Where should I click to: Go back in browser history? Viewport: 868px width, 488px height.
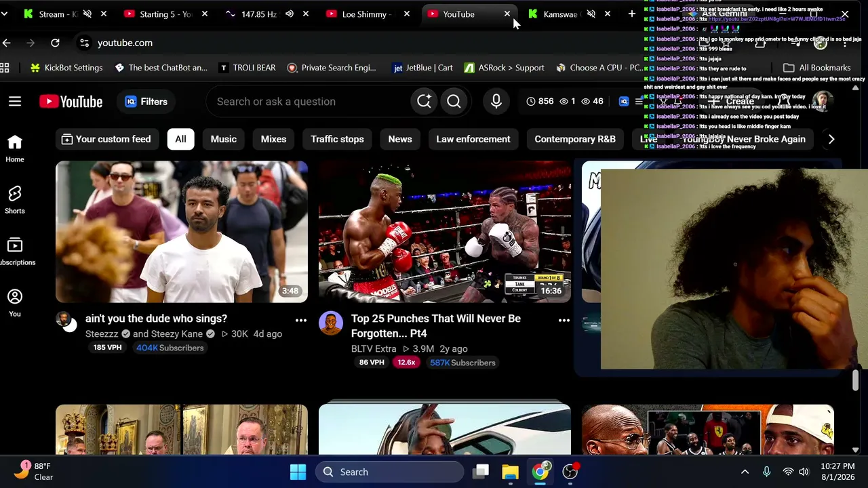(x=7, y=43)
